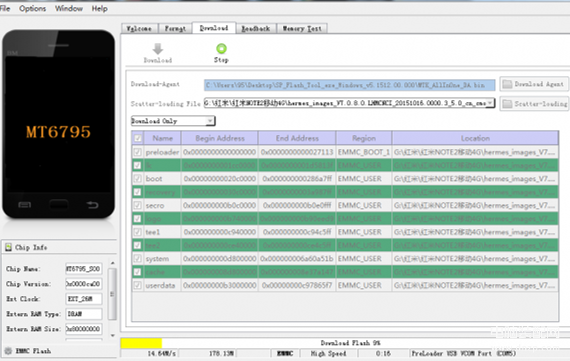Open the Options menu
570x361 pixels.
click(33, 8)
